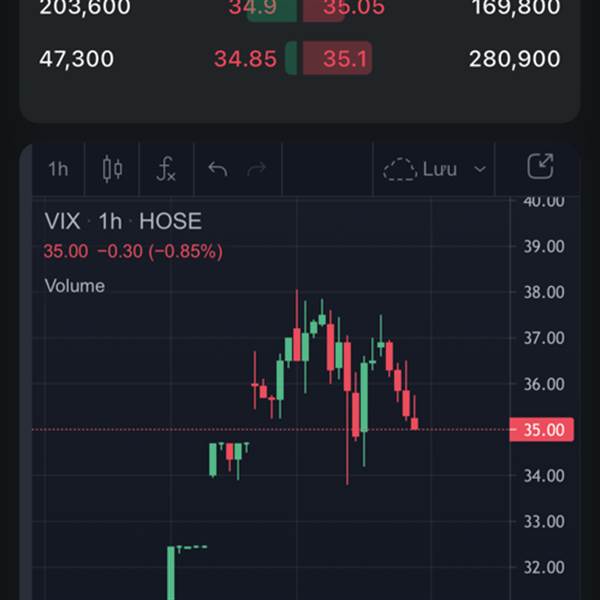
Task: Select the 280,900 ask volume
Action: pyautogui.click(x=515, y=59)
